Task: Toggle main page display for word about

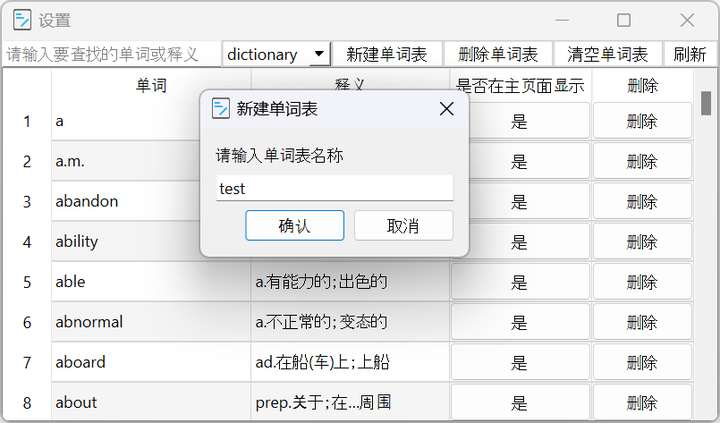Action: coord(519,403)
